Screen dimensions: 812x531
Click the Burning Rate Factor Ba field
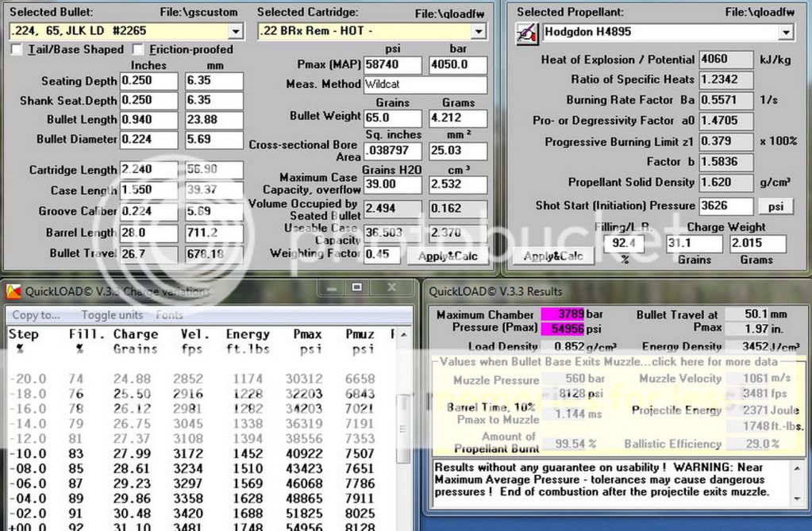[726, 101]
